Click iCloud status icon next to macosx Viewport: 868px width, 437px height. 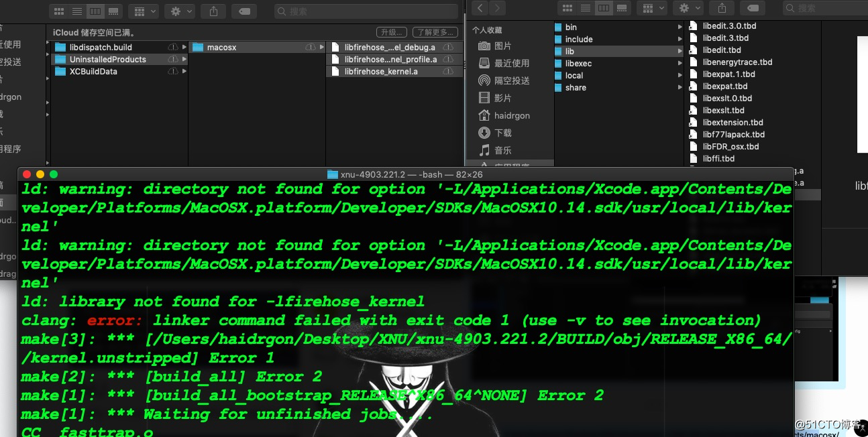click(311, 47)
